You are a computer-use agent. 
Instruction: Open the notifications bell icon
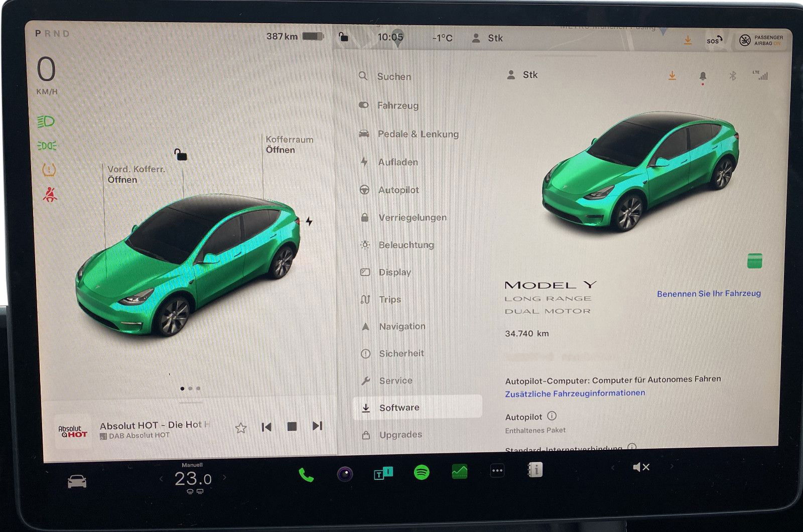pyautogui.click(x=703, y=76)
